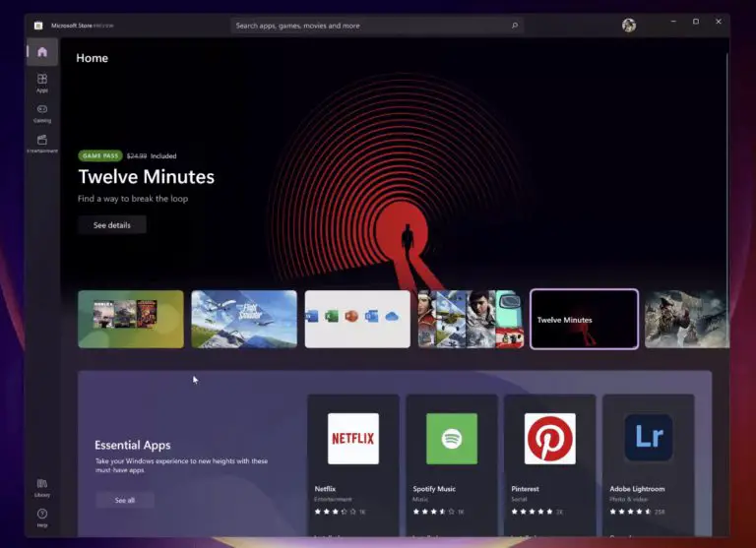756x548 pixels.
Task: Click the Microsoft Store logo icon
Action: click(38, 26)
